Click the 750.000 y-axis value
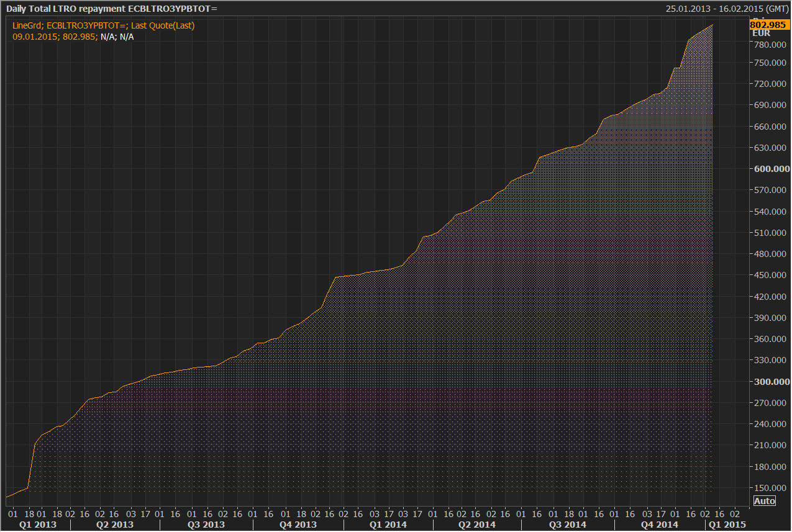792x532 pixels. [x=770, y=63]
